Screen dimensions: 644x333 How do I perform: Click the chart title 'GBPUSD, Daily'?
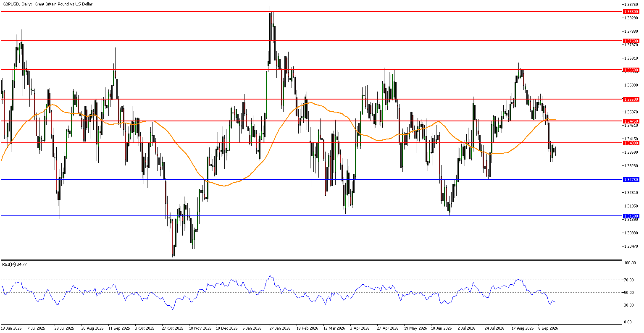point(17,4)
